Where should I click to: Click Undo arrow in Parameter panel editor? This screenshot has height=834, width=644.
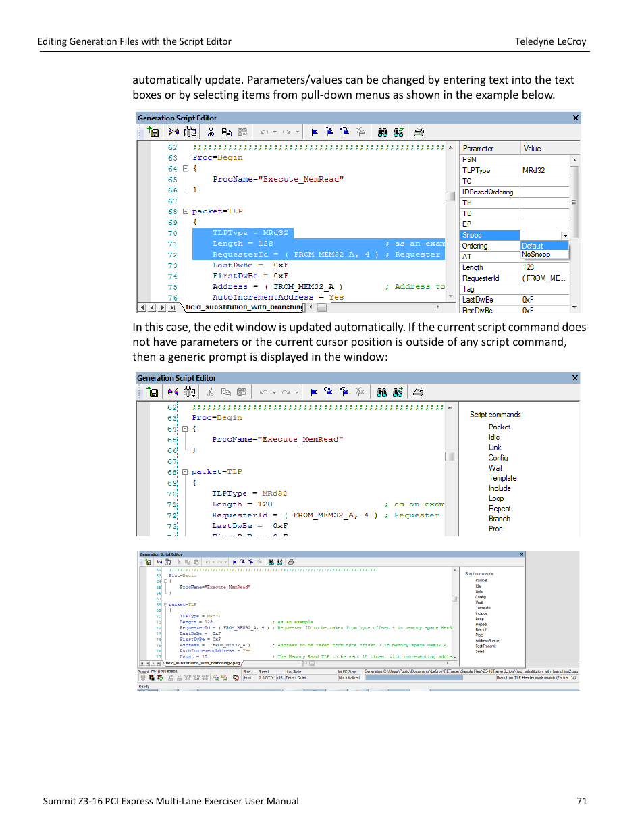[x=264, y=132]
